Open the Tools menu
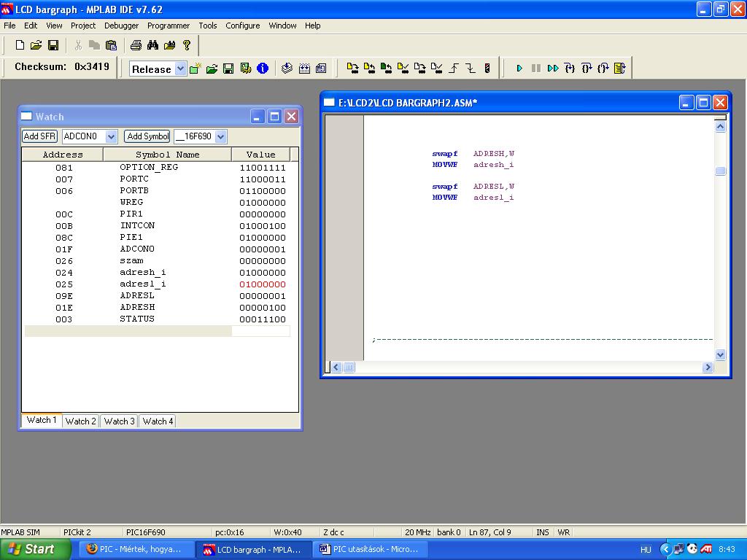 (x=208, y=26)
